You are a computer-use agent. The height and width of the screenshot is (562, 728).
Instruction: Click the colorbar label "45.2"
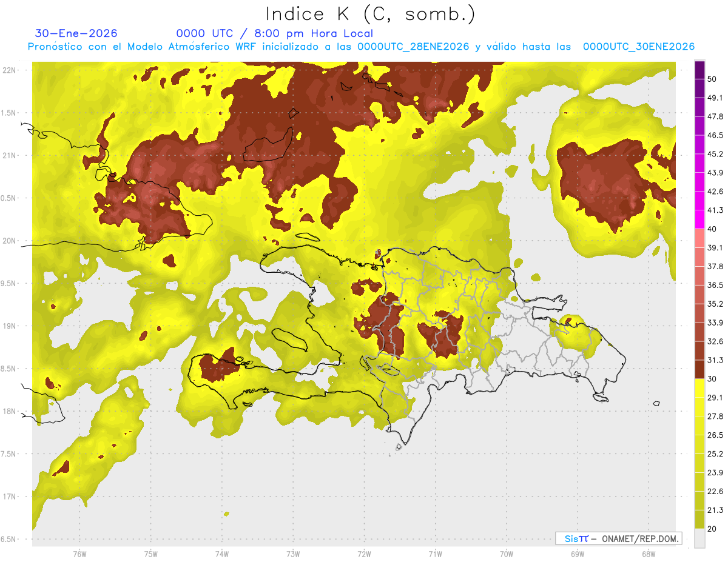[x=715, y=154]
